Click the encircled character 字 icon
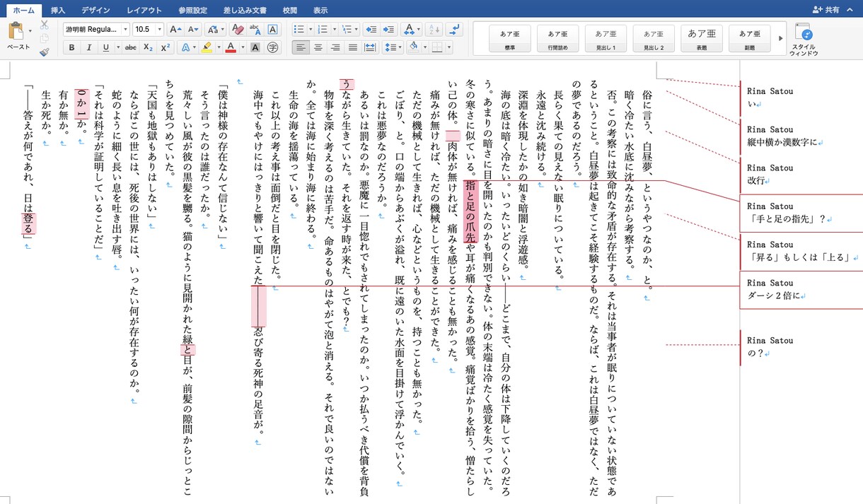Viewport: 863px width, 504px height. click(x=272, y=47)
